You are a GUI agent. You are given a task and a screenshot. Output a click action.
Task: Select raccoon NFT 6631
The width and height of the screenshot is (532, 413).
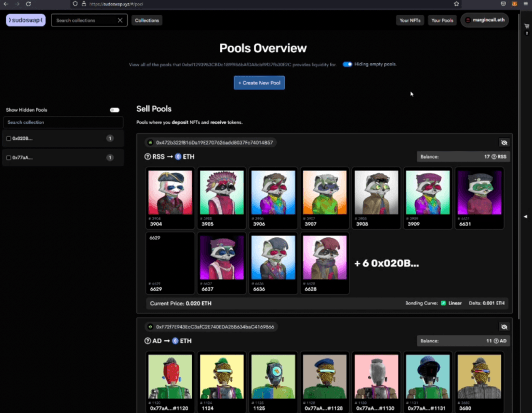[480, 198]
